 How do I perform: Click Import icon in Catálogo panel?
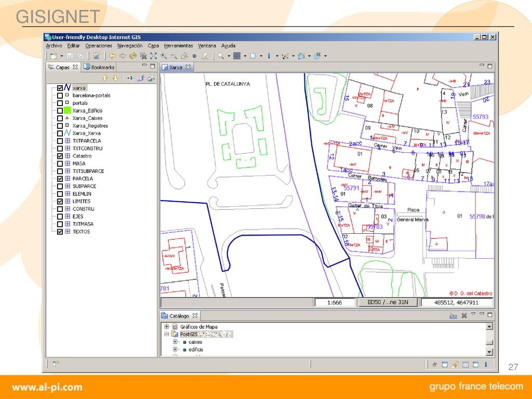pyautogui.click(x=453, y=316)
